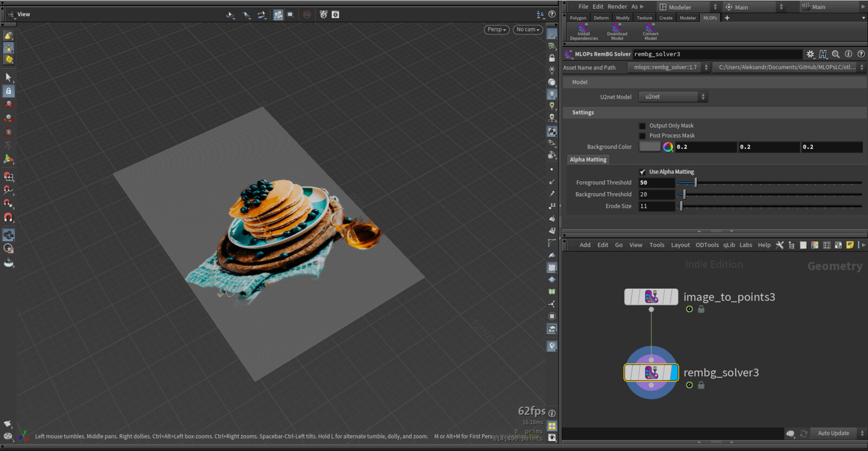The height and width of the screenshot is (451, 868).
Task: Click the Convert Model shelf tool
Action: coord(650,31)
